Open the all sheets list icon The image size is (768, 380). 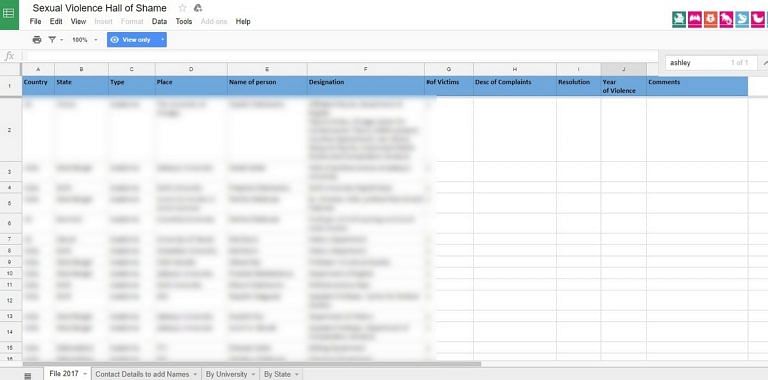pos(28,375)
